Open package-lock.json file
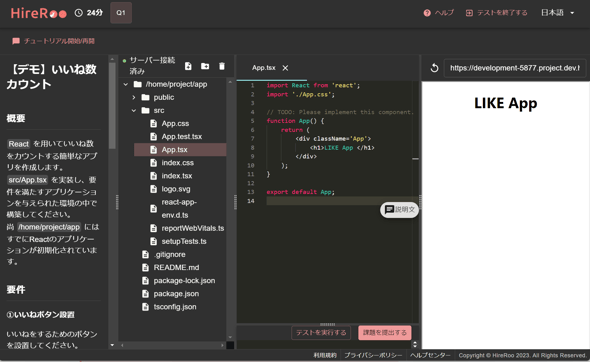This screenshot has height=362, width=590. coord(184,281)
